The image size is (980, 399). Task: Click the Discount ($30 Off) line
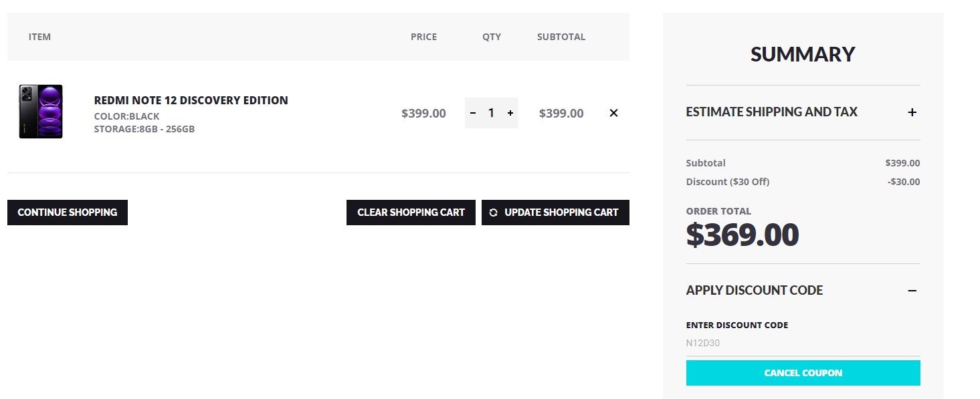(x=727, y=182)
